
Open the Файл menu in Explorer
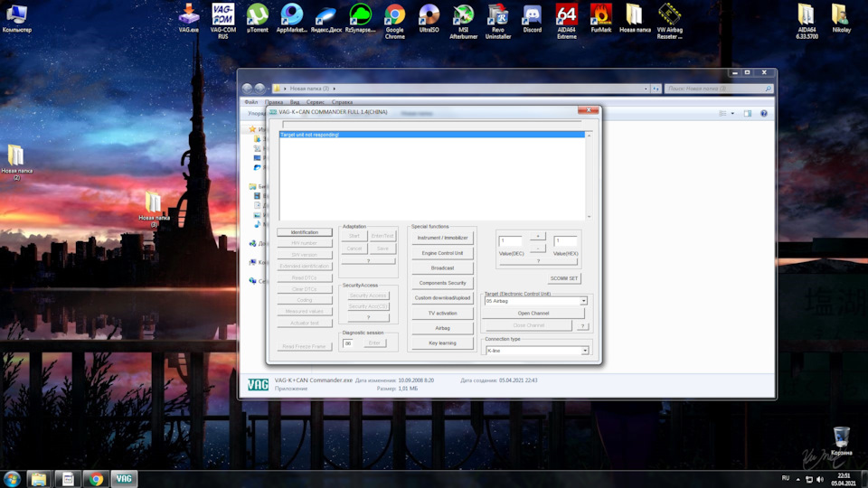(251, 102)
